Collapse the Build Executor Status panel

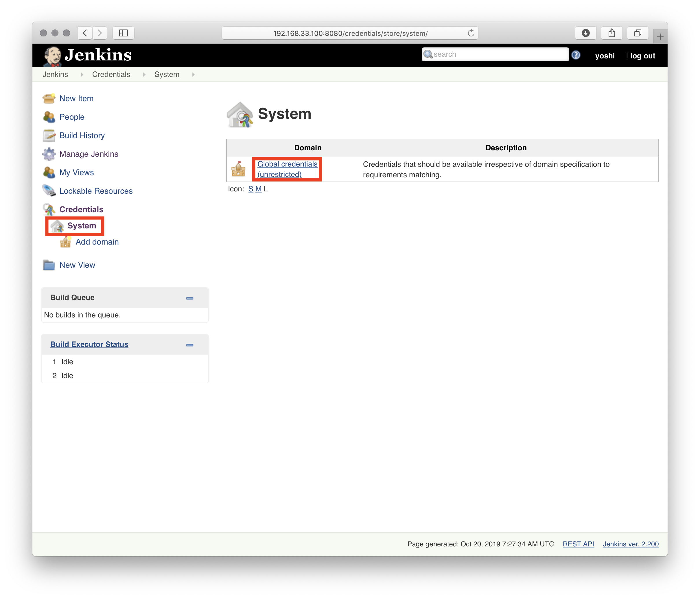(190, 345)
